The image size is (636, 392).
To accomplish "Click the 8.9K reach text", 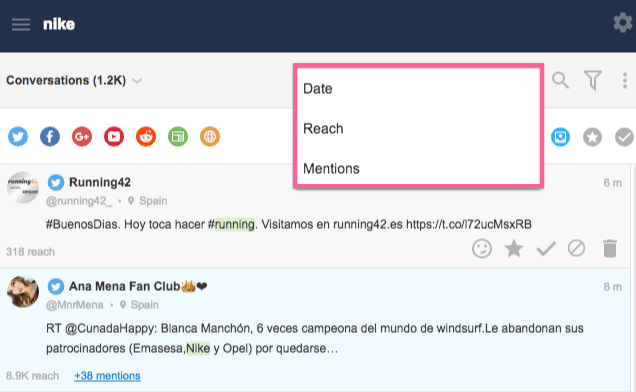I will click(x=32, y=376).
